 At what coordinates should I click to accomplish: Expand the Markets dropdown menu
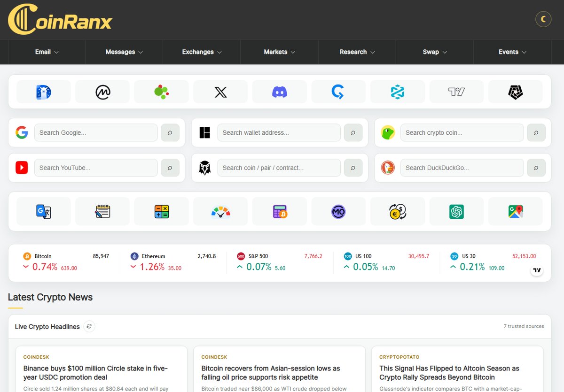pyautogui.click(x=279, y=52)
